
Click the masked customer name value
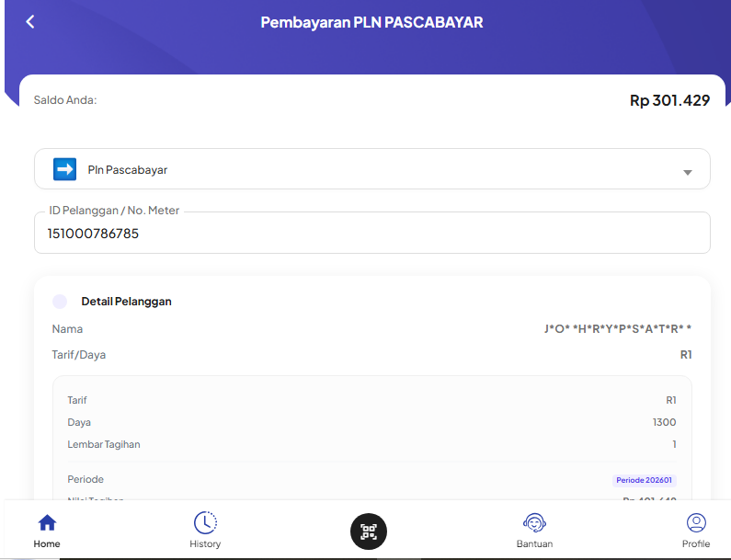tap(618, 328)
